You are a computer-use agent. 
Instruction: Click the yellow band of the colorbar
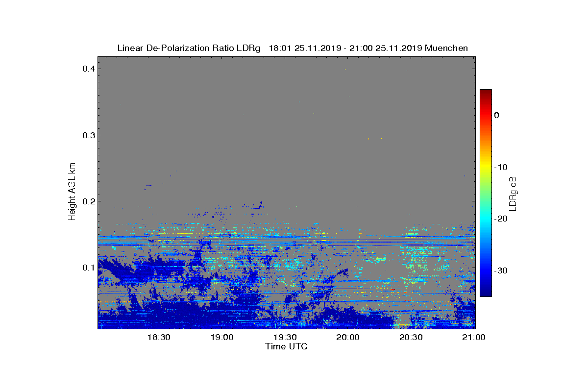486,167
